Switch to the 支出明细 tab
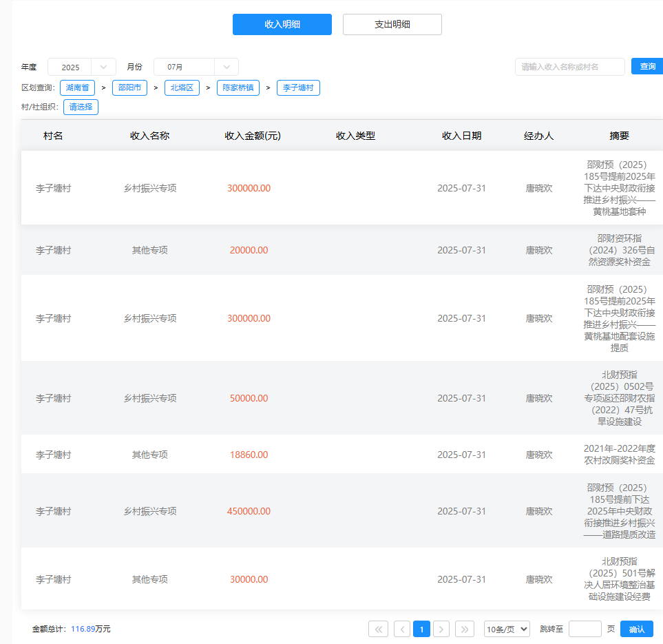 pos(392,24)
